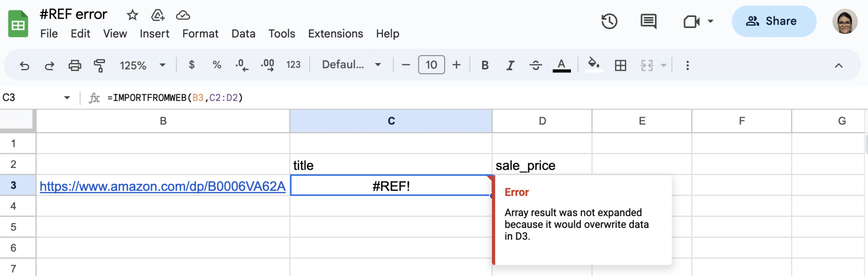Image resolution: width=868 pixels, height=276 pixels.
Task: Collapse the menus with the chevron
Action: [x=838, y=66]
